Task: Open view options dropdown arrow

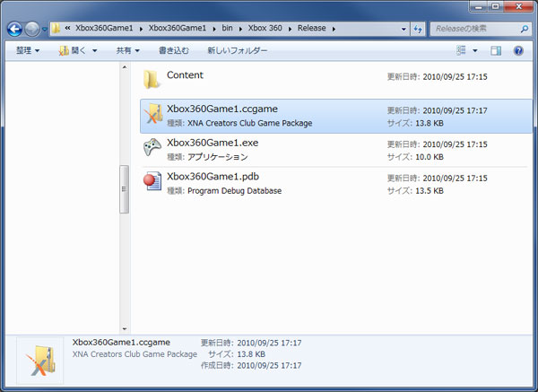Action: pyautogui.click(x=475, y=51)
